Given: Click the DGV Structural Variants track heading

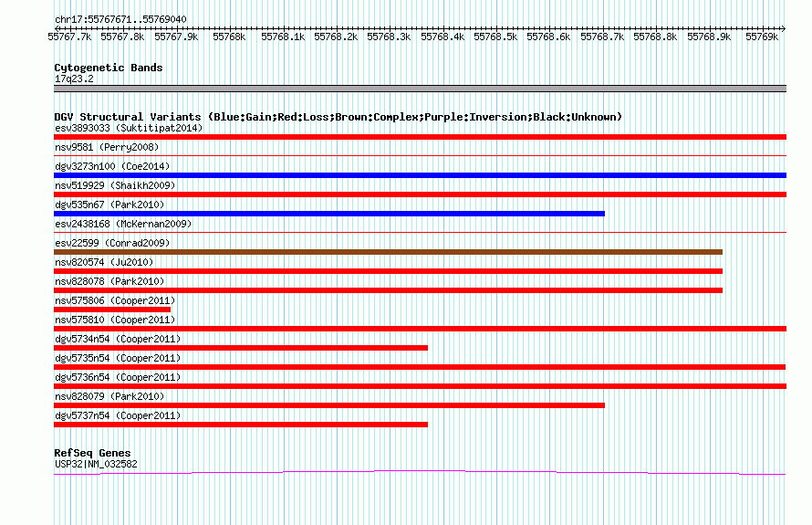Looking at the screenshot, I should (338, 117).
